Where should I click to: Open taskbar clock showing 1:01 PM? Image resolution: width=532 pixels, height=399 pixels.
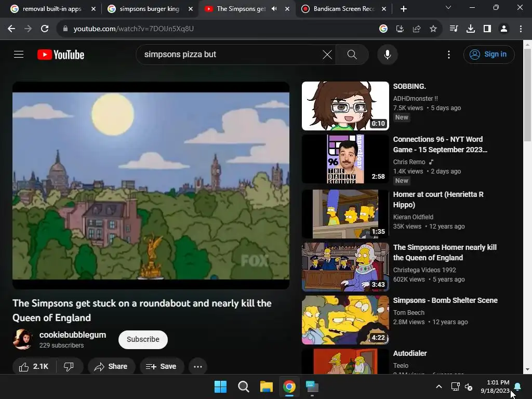pos(495,387)
